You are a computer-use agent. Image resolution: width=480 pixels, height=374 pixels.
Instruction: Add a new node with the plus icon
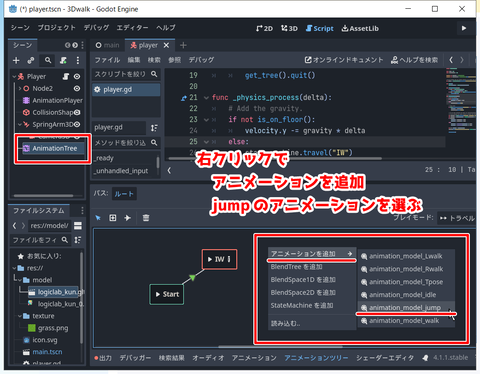(x=16, y=60)
